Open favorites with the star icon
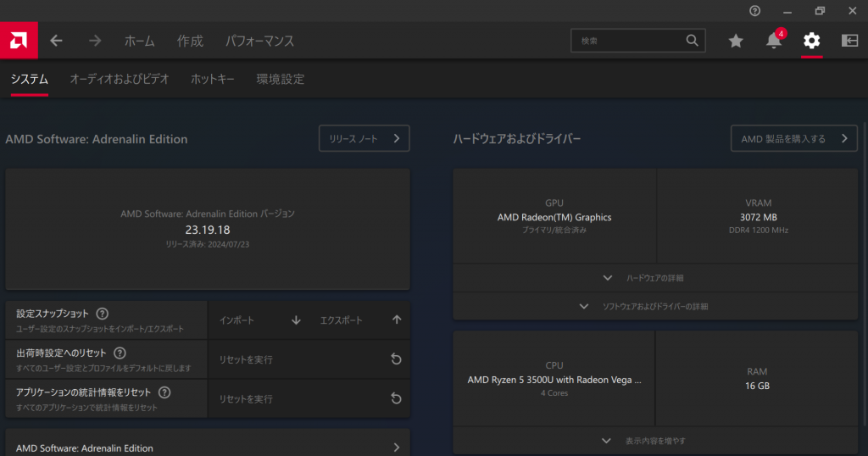 point(736,41)
